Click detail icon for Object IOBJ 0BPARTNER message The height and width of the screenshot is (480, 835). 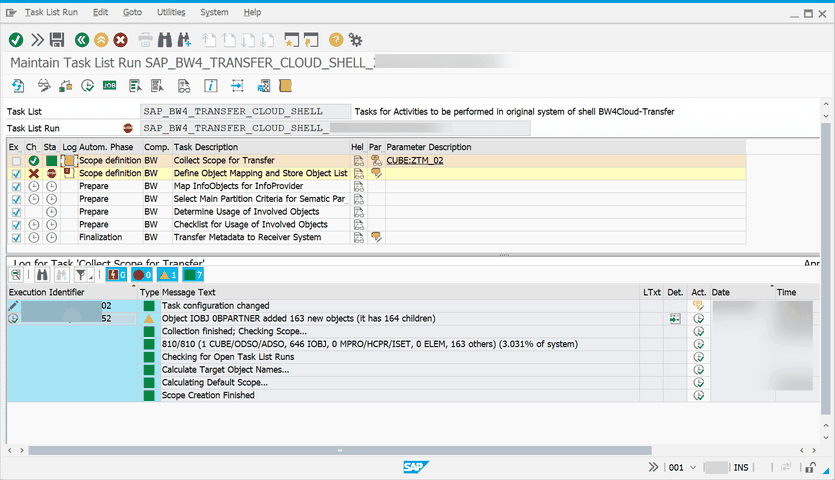(675, 319)
